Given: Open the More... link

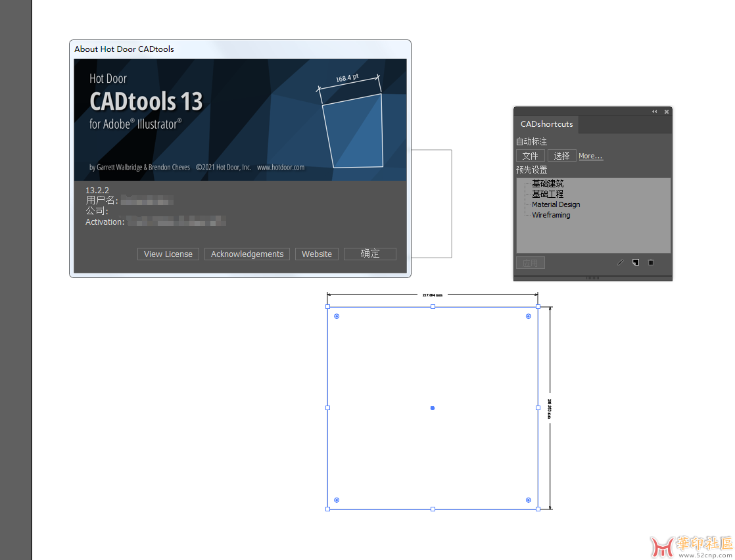Looking at the screenshot, I should 590,156.
